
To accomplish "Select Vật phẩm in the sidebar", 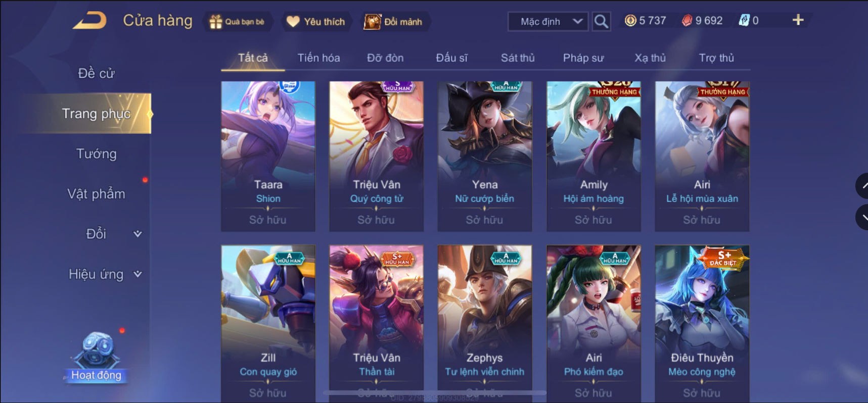I will pos(96,194).
